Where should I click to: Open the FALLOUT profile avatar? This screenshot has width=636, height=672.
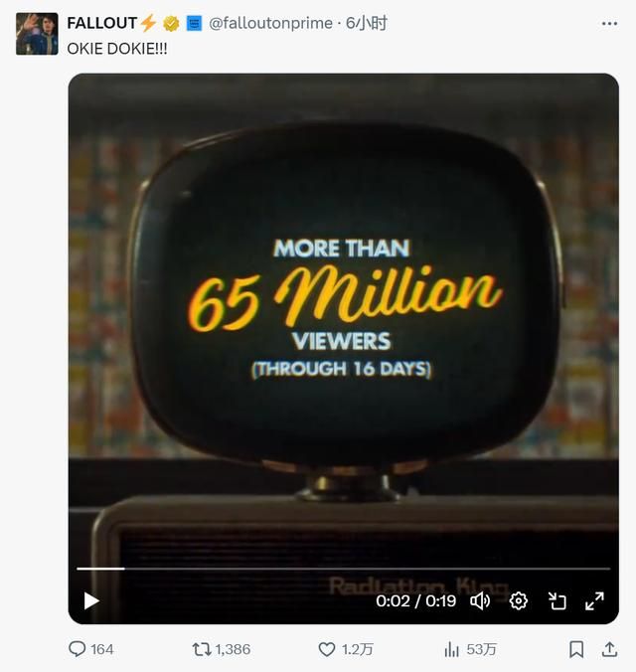[x=37, y=34]
